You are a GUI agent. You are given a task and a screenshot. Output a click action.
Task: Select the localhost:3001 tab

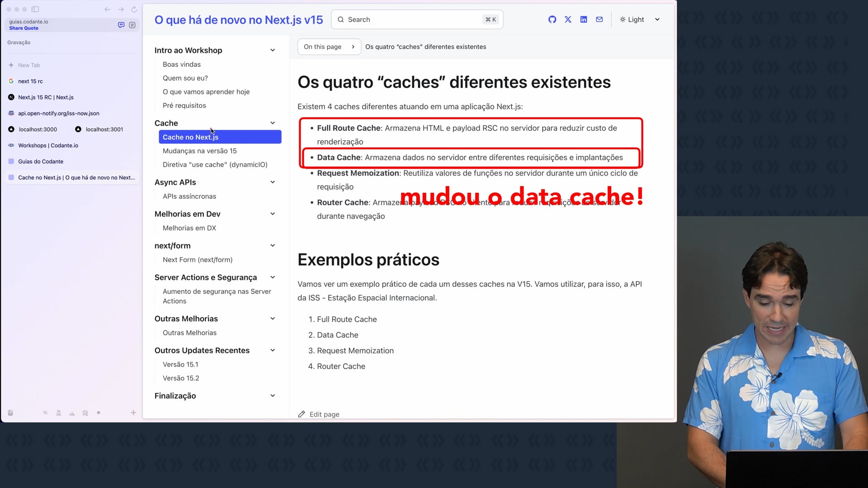coord(104,129)
